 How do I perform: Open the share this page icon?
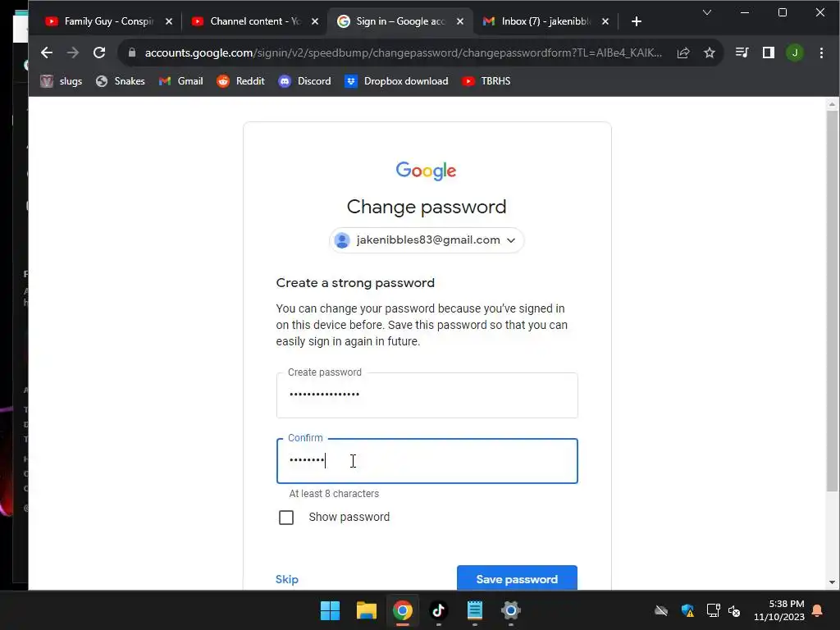pos(683,52)
